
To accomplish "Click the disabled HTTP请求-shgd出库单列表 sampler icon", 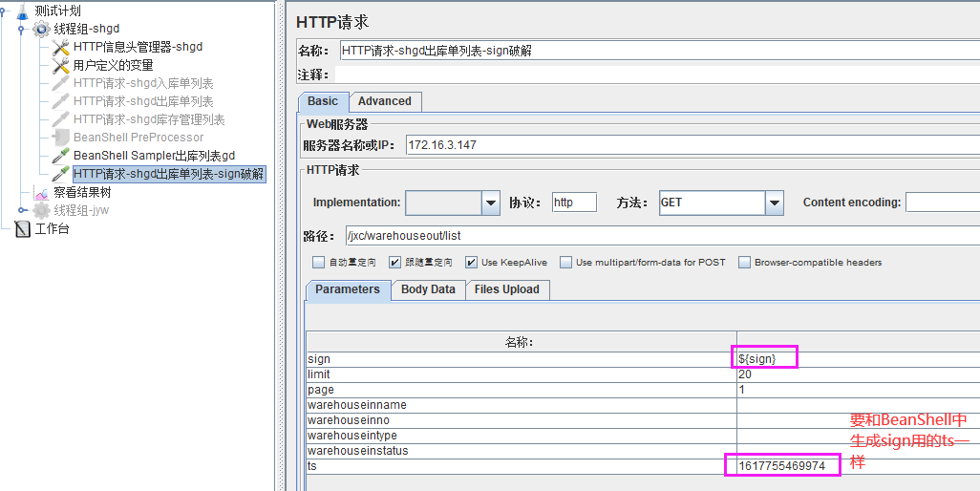I will coord(60,101).
